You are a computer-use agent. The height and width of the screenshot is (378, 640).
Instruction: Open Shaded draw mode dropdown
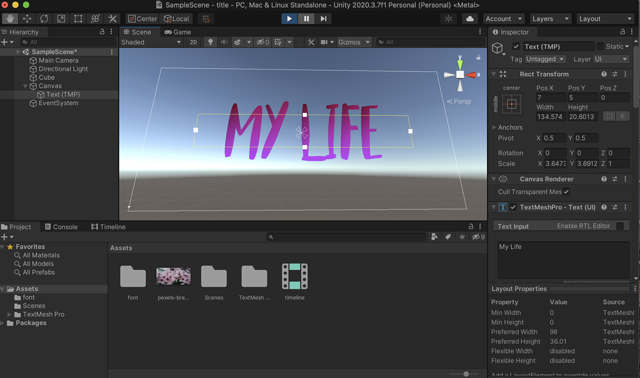click(151, 42)
